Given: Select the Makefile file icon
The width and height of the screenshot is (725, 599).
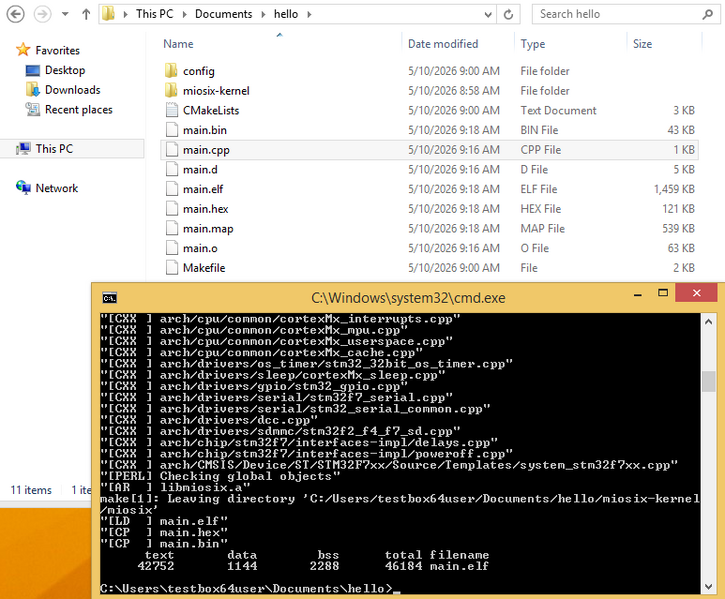Looking at the screenshot, I should coord(172,267).
